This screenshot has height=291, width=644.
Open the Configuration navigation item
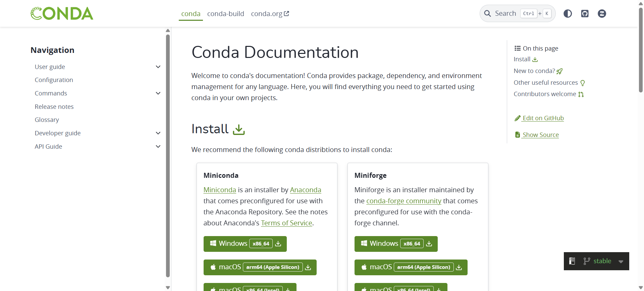pyautogui.click(x=54, y=80)
